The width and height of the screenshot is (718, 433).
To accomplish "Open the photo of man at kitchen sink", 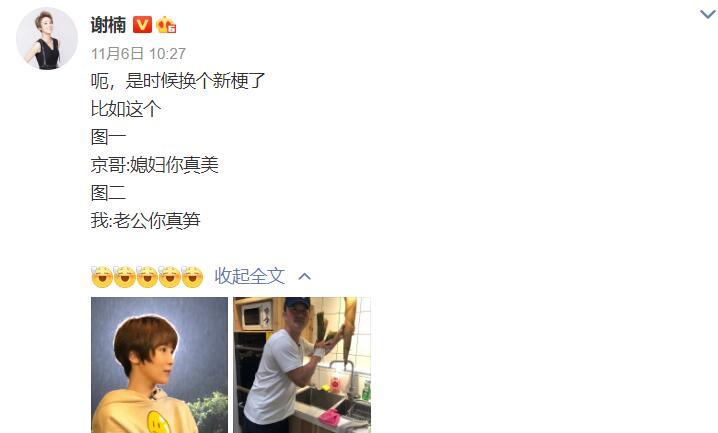I will coord(302,365).
